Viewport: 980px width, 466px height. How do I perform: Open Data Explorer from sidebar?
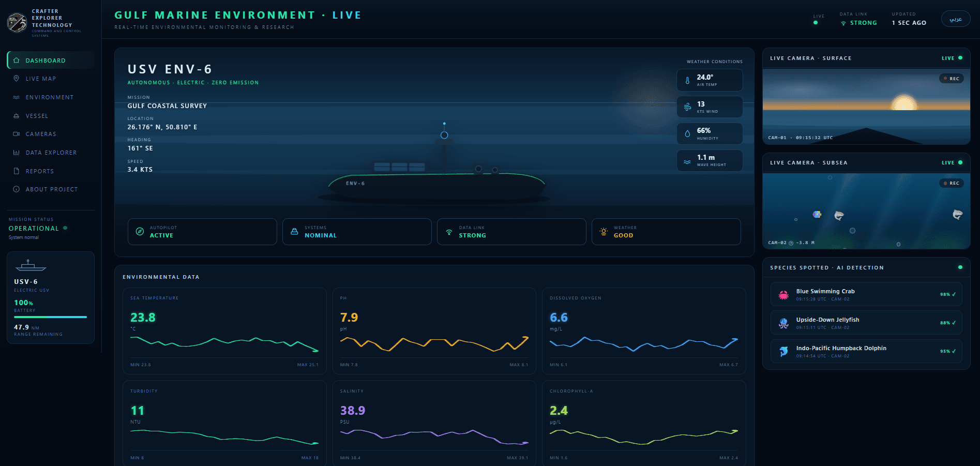pyautogui.click(x=51, y=153)
